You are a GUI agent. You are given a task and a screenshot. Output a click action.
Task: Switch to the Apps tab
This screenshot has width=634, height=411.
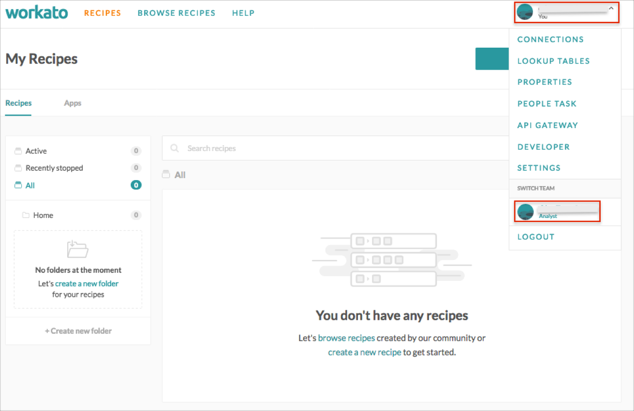73,103
